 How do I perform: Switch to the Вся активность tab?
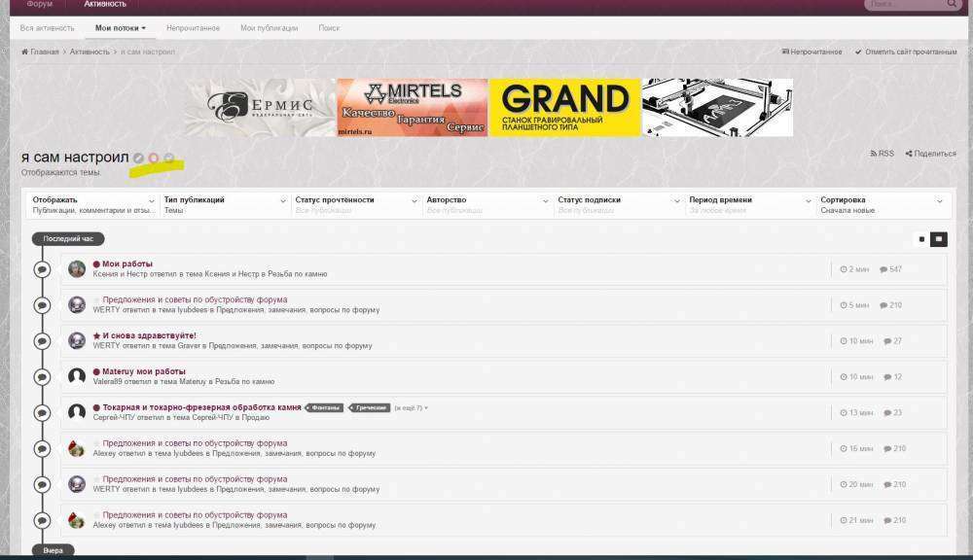pos(48,28)
